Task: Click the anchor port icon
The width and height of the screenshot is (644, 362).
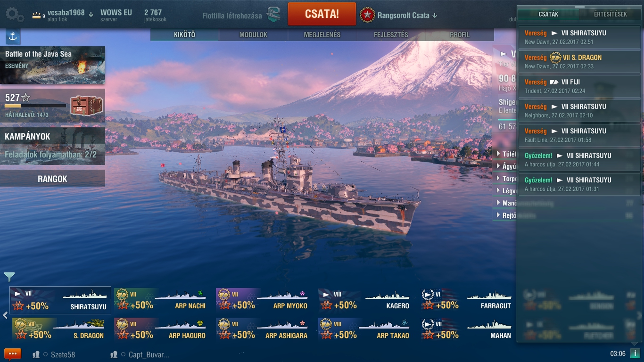Action: click(13, 36)
